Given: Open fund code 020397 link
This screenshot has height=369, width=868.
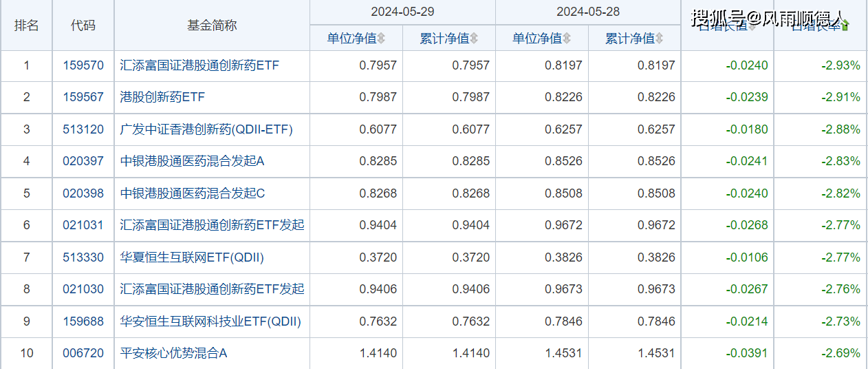Looking at the screenshot, I should (83, 161).
